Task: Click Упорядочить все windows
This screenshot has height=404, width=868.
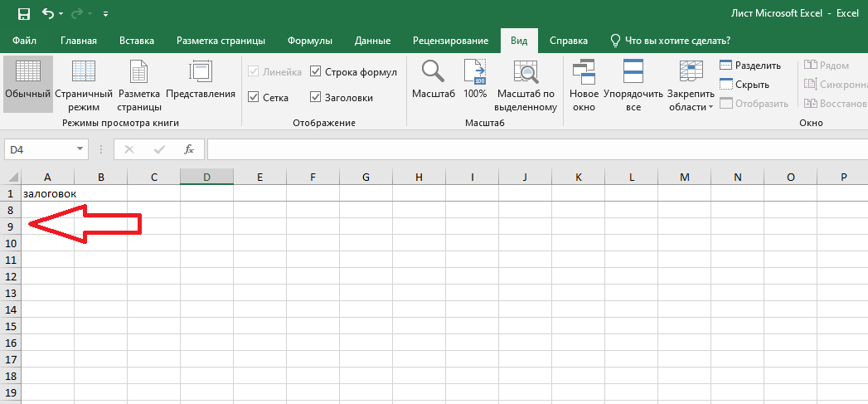Action: (633, 85)
